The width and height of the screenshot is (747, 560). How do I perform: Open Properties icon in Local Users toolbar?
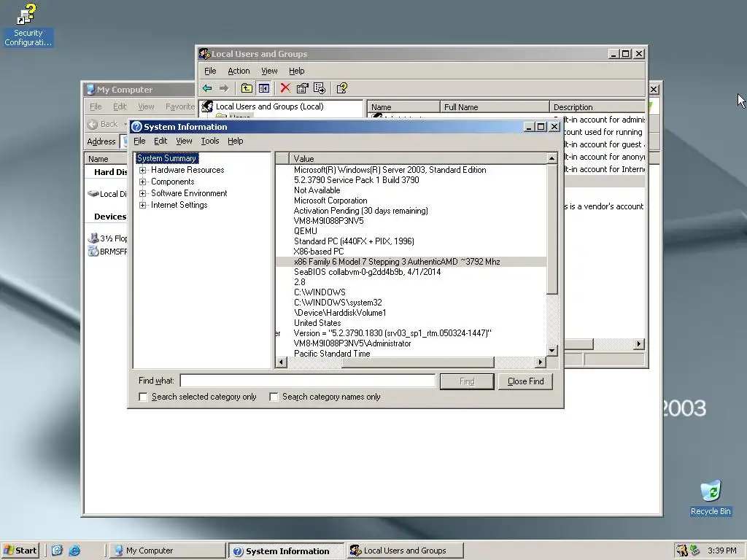[303, 88]
